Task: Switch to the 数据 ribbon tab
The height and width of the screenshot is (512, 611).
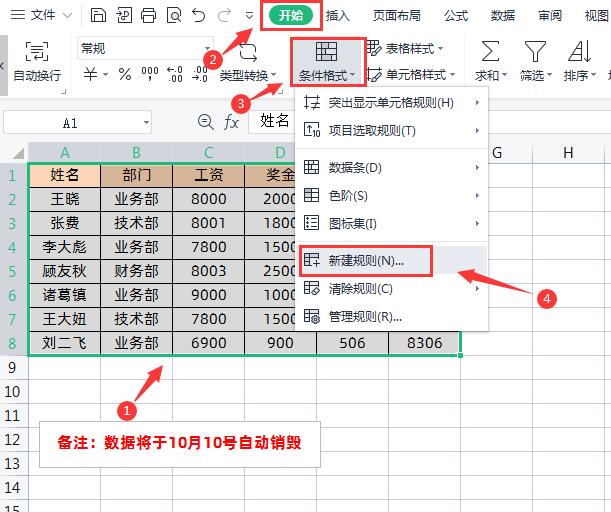Action: [x=503, y=16]
